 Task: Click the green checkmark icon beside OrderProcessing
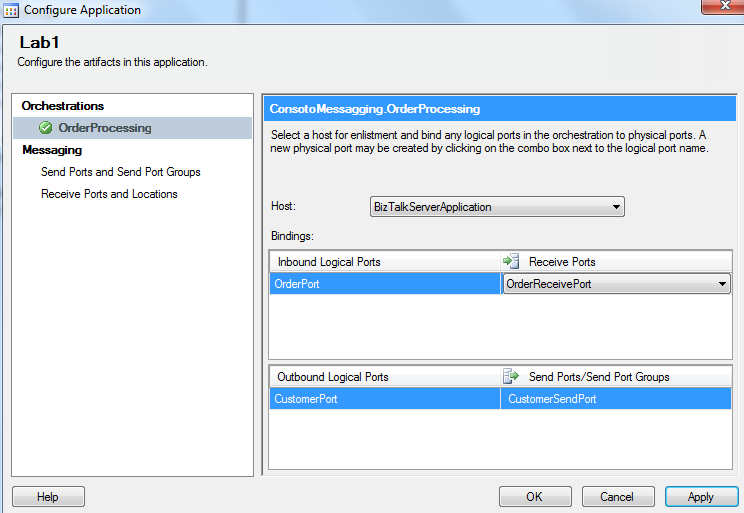[45, 128]
